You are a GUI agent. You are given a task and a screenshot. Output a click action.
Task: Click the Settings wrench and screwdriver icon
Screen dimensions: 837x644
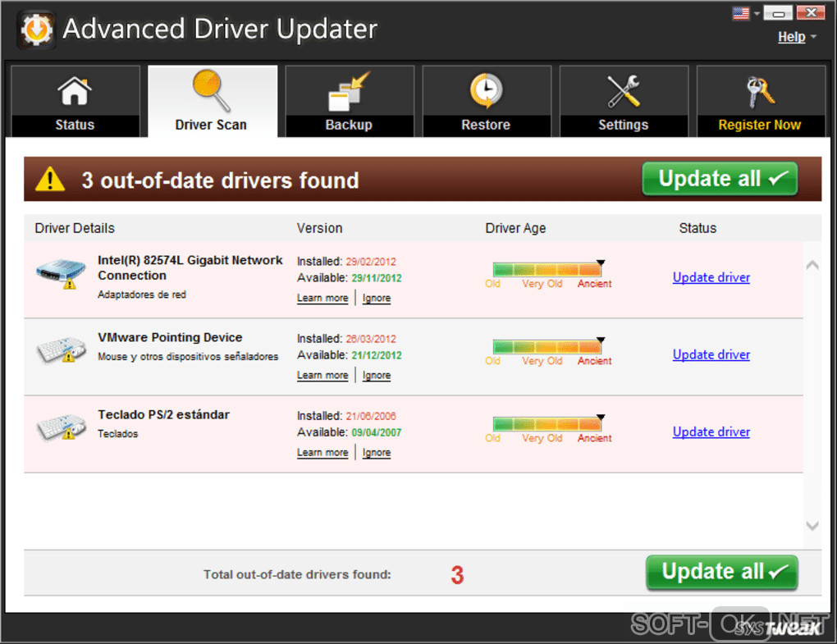(x=623, y=91)
